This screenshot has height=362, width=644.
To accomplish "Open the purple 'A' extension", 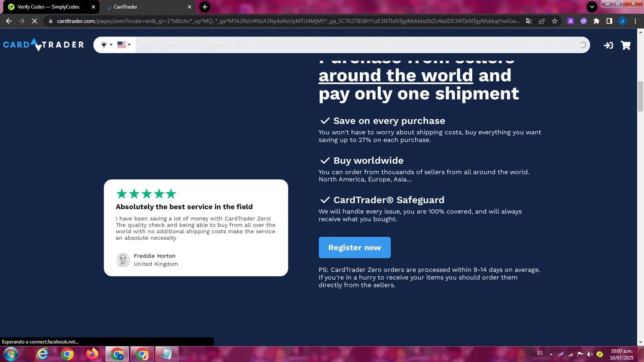I will [x=571, y=21].
